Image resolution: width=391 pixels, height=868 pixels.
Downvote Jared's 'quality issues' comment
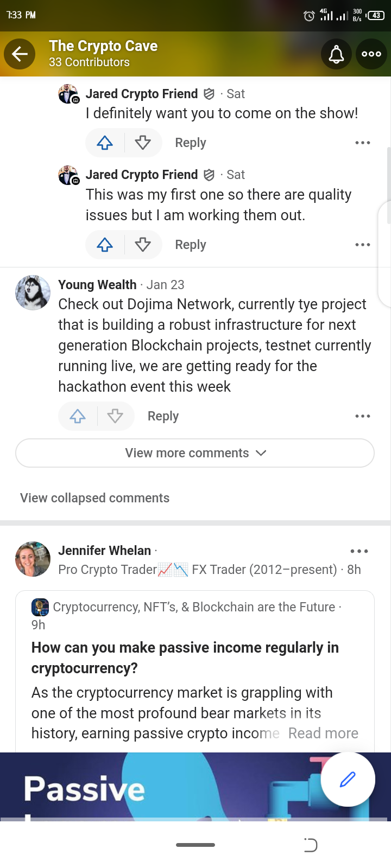click(x=143, y=245)
